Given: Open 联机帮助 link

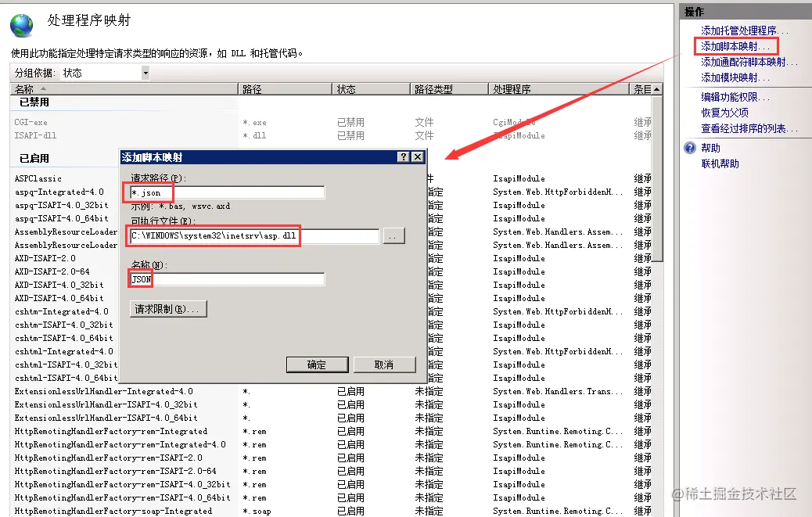Looking at the screenshot, I should pos(720,163).
